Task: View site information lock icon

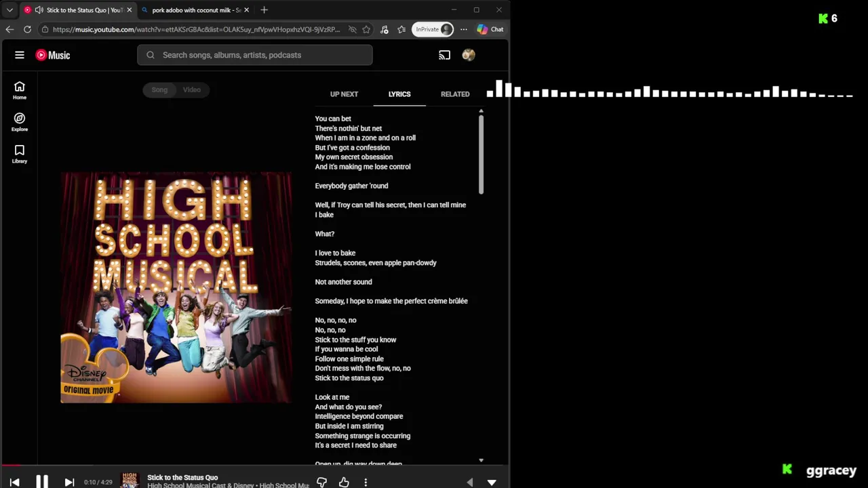Action: [44, 29]
